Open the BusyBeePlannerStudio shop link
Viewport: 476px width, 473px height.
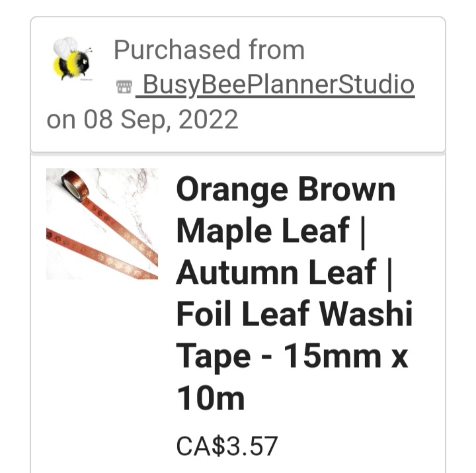(x=275, y=85)
